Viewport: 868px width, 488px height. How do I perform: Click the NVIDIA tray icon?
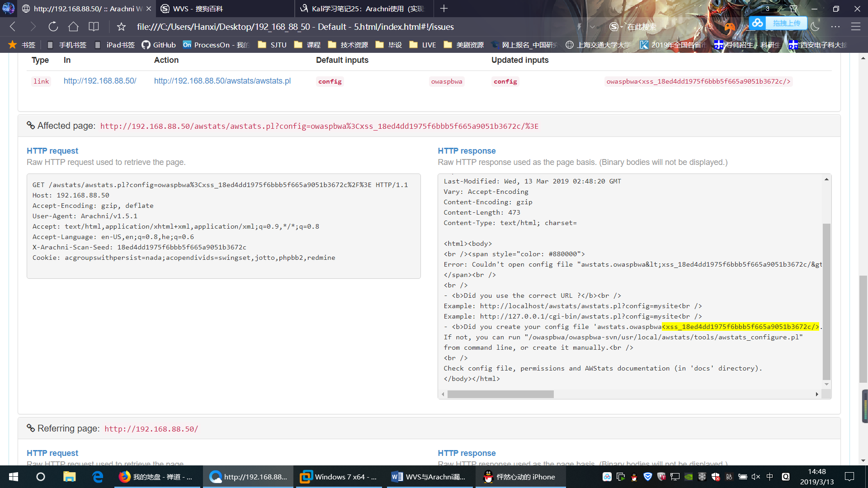tap(689, 477)
